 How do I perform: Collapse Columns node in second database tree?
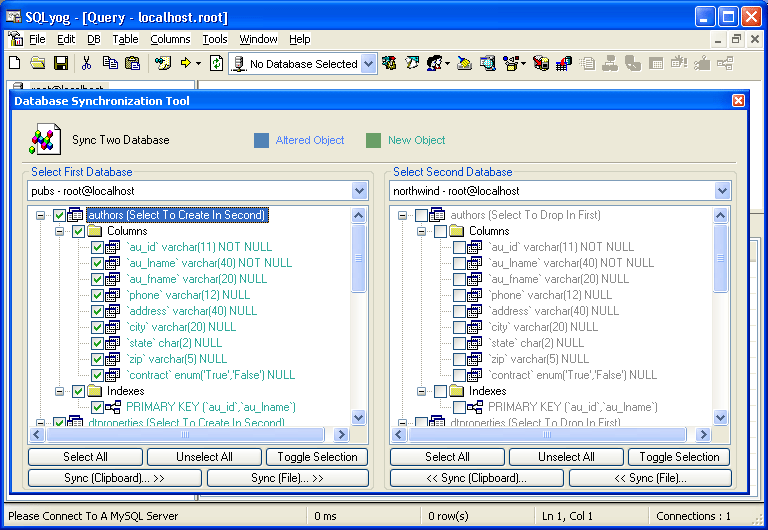tap(421, 231)
